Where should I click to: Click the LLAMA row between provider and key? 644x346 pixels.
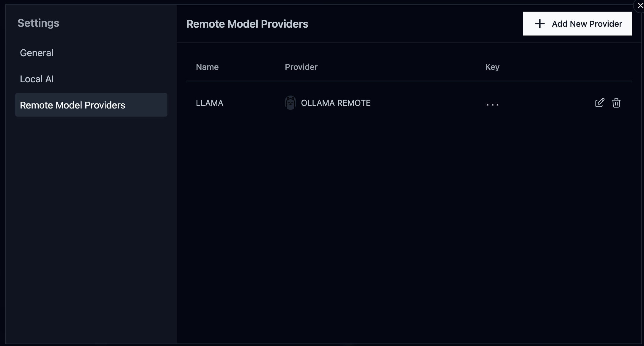point(428,103)
